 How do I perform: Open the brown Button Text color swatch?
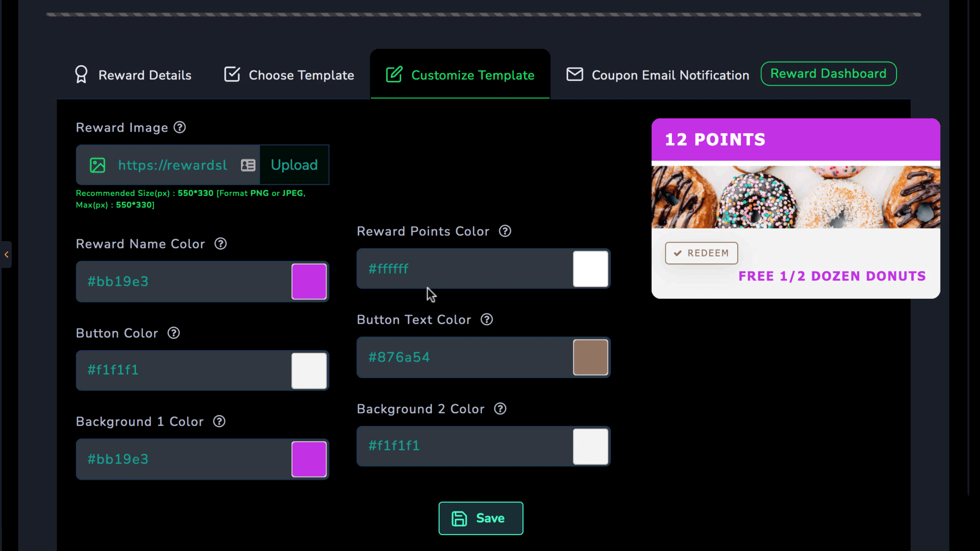point(590,357)
